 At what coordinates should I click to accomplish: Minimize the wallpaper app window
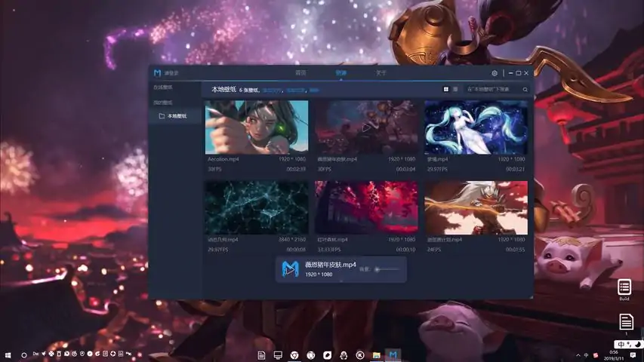(x=510, y=73)
